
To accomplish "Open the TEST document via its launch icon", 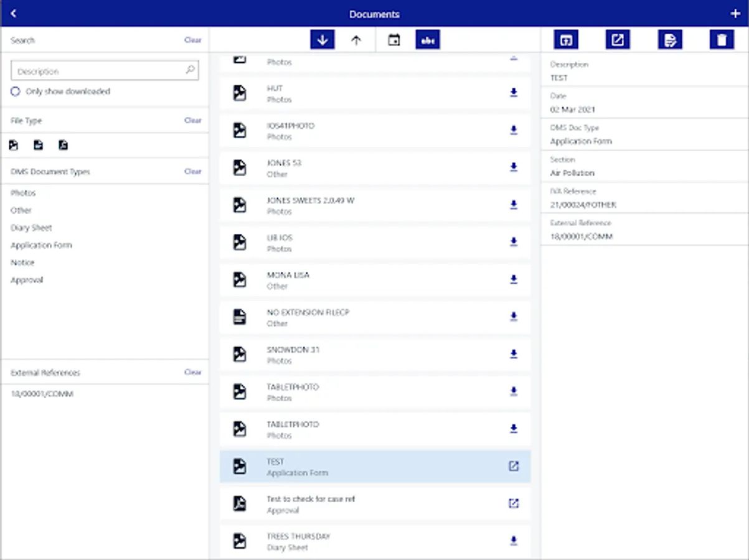I will click(x=514, y=466).
